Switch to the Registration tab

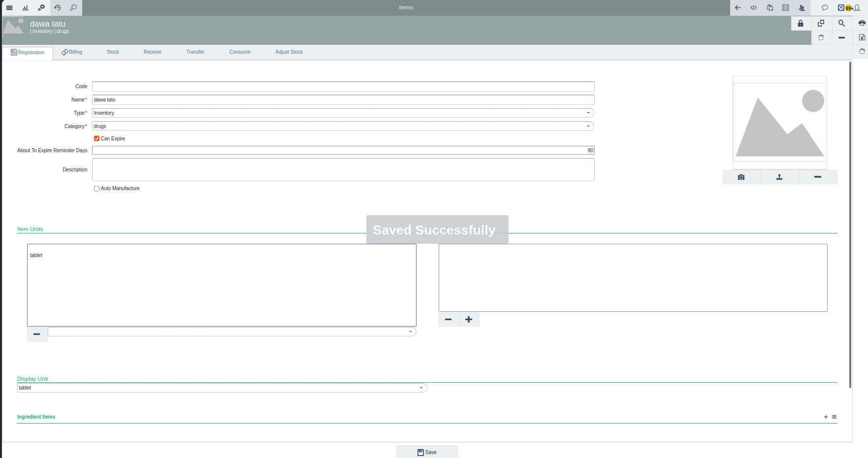[28, 53]
